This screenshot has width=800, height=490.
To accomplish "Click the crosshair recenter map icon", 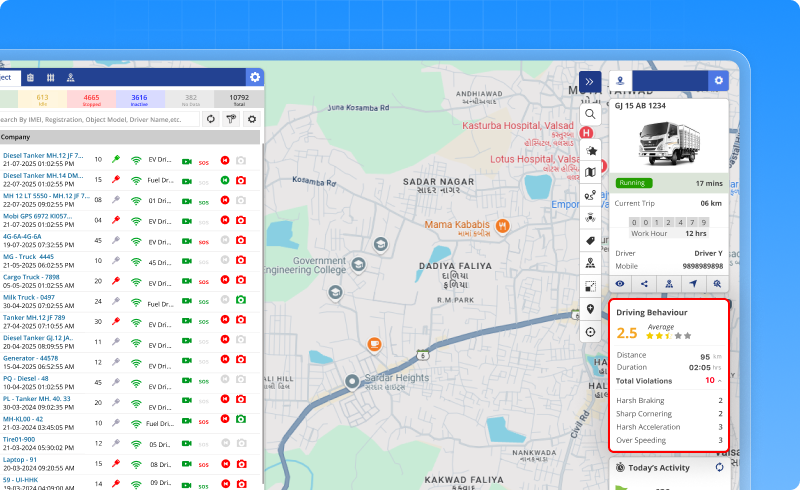I will click(591, 332).
